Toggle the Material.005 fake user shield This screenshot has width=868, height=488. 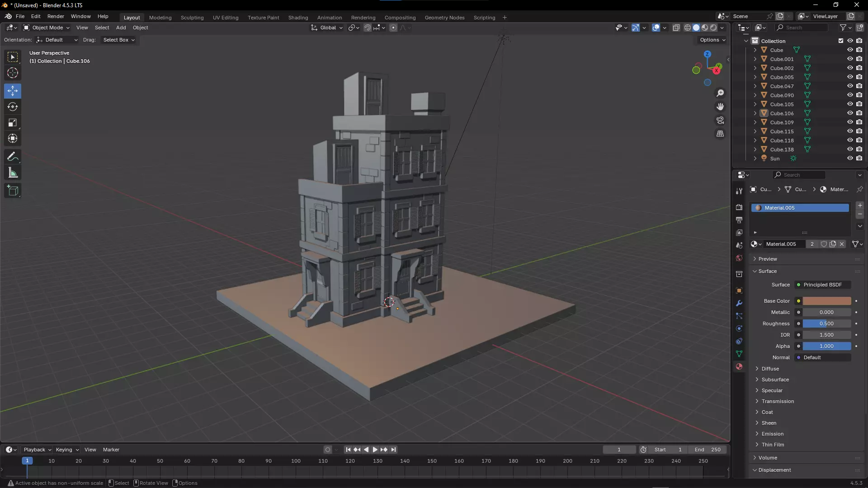pos(824,244)
